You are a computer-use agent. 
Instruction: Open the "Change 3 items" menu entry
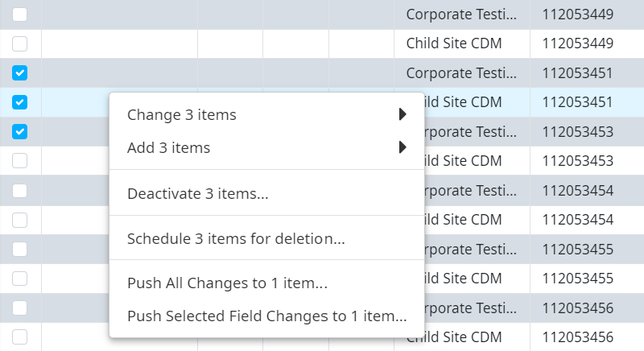182,115
